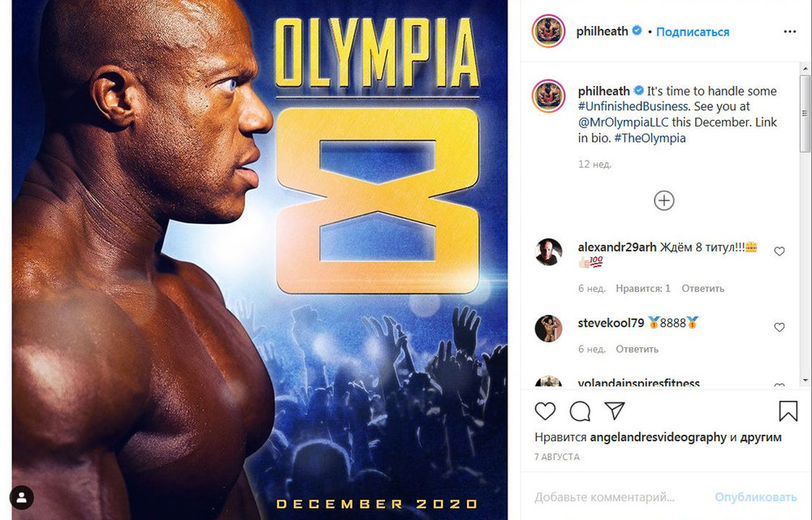Load more comments with the plus icon

pos(663,200)
